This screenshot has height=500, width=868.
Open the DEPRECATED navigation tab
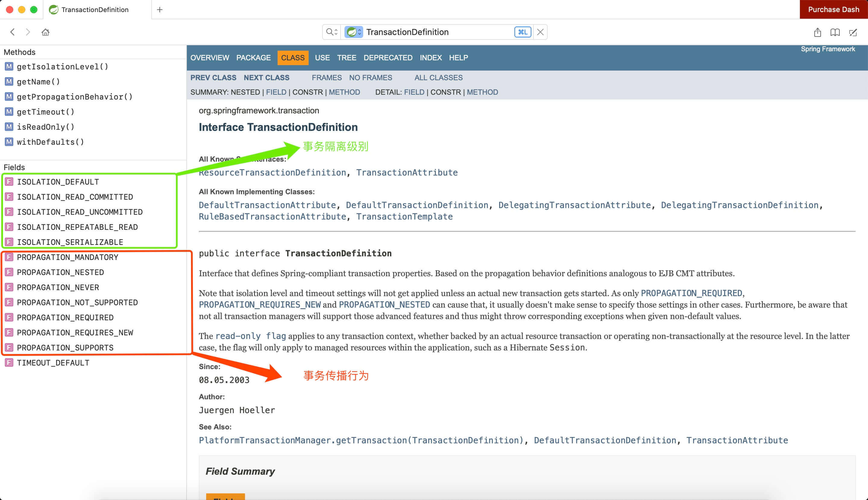(388, 58)
